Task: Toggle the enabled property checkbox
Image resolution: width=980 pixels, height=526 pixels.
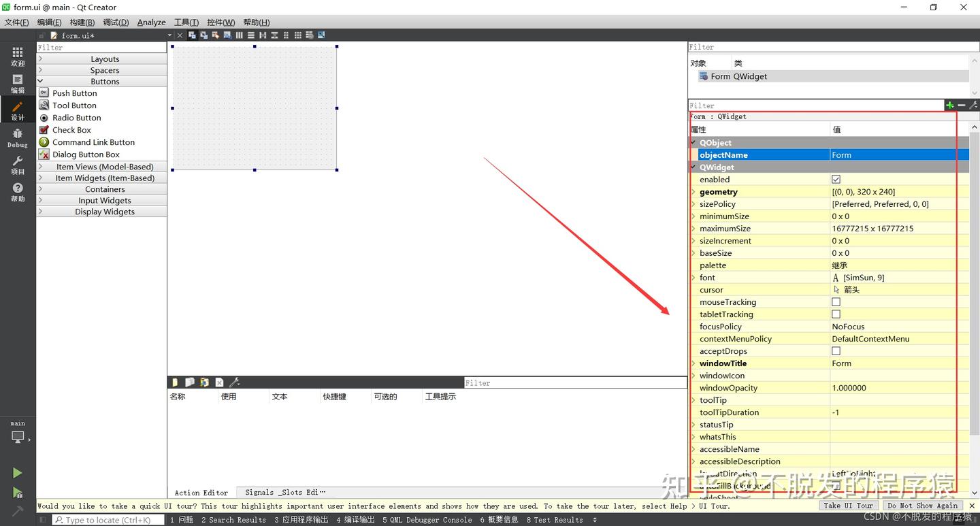Action: pos(836,180)
